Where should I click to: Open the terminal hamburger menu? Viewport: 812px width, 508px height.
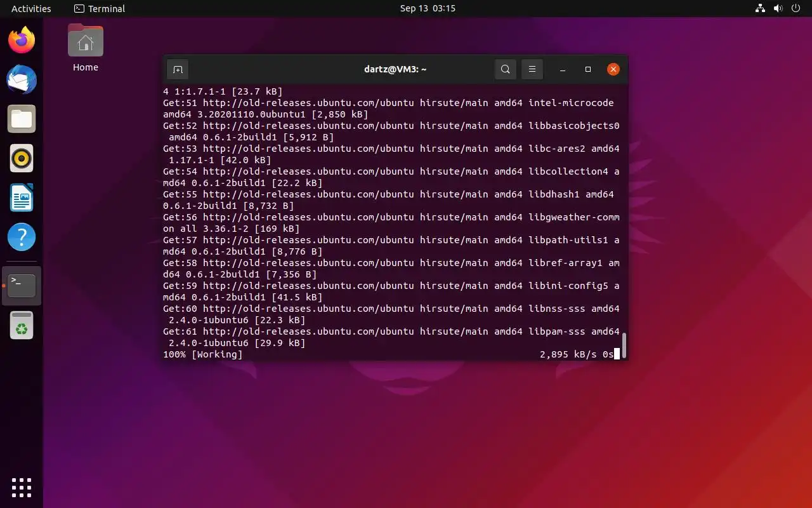(x=532, y=69)
